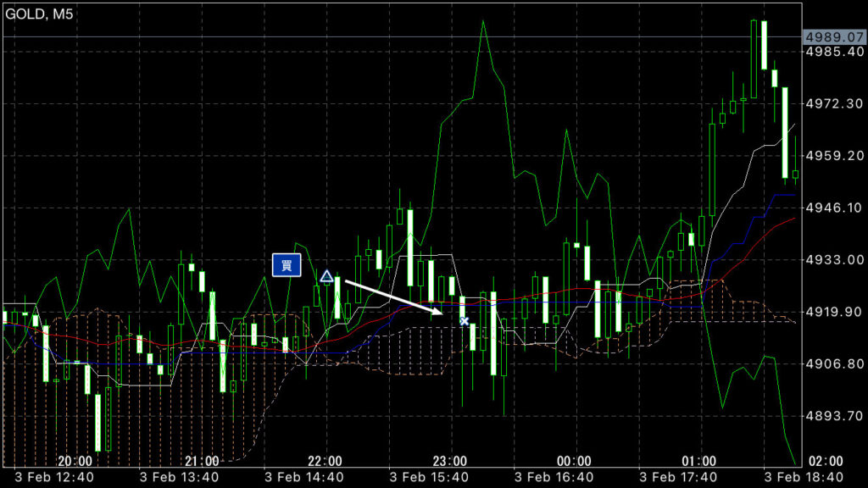The width and height of the screenshot is (868, 488).
Task: Select the 4919.90 price axis label
Action: click(x=834, y=312)
